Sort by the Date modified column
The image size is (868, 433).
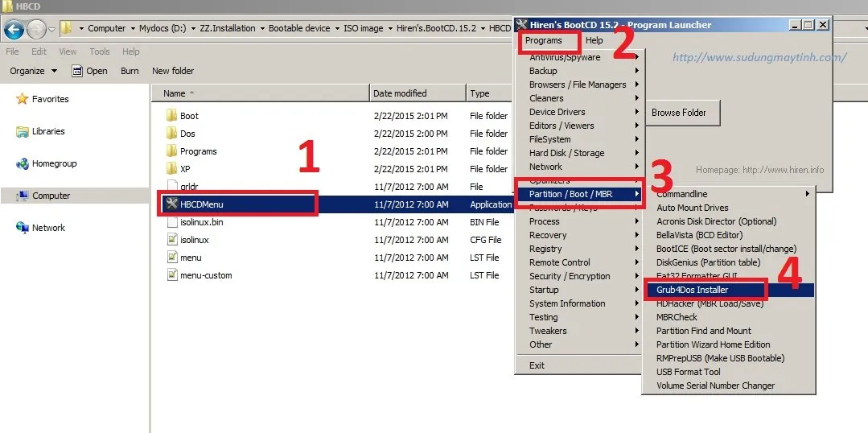pyautogui.click(x=418, y=93)
